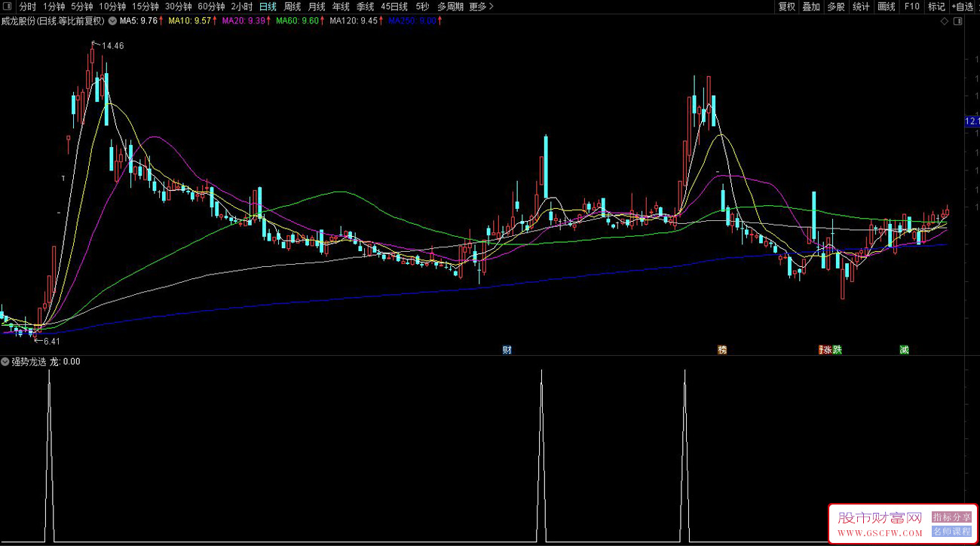Select the 日线 daily period tab
This screenshot has height=546, width=980.
(268, 7)
